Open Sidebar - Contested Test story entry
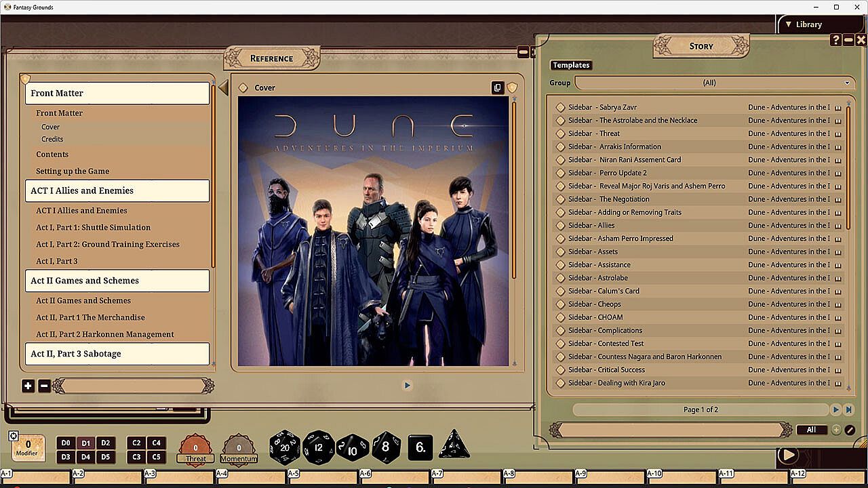Image resolution: width=868 pixels, height=488 pixels. (606, 344)
